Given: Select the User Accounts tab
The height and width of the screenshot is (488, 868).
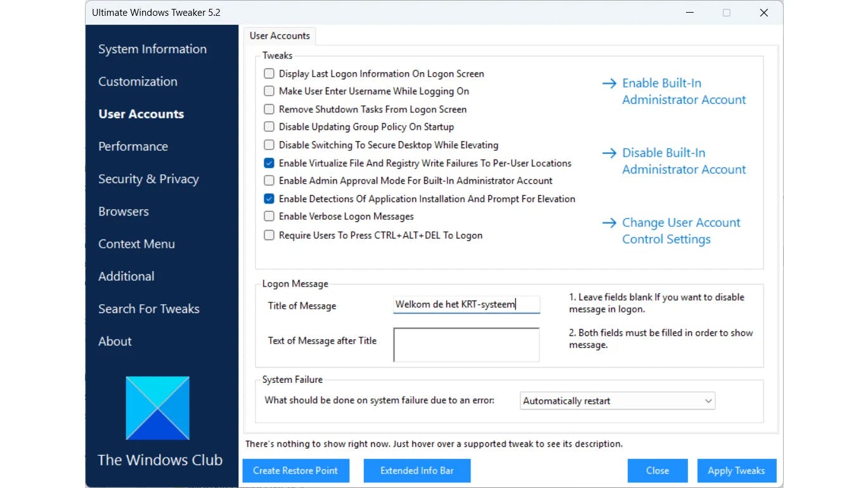Looking at the screenshot, I should tap(280, 36).
